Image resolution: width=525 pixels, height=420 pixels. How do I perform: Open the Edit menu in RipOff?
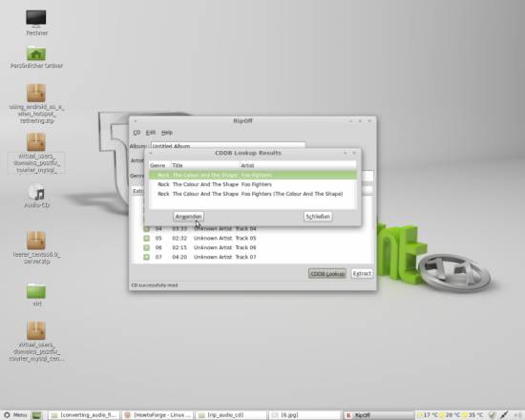[151, 133]
